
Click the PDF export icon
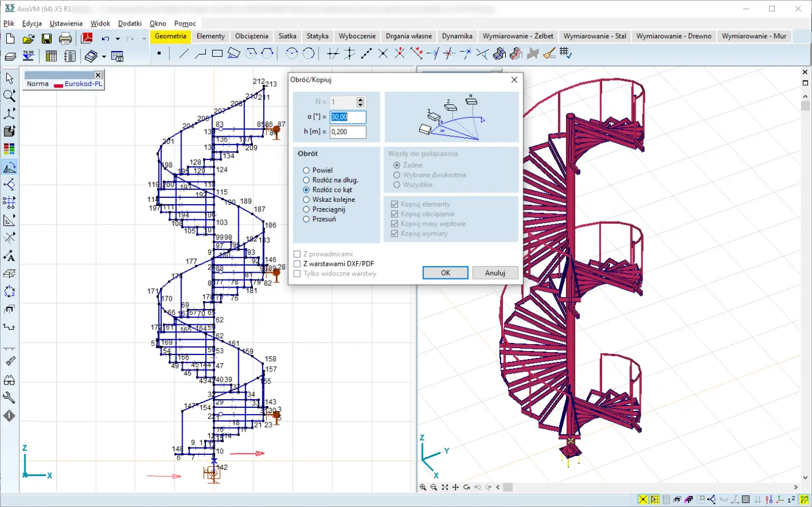coord(86,39)
